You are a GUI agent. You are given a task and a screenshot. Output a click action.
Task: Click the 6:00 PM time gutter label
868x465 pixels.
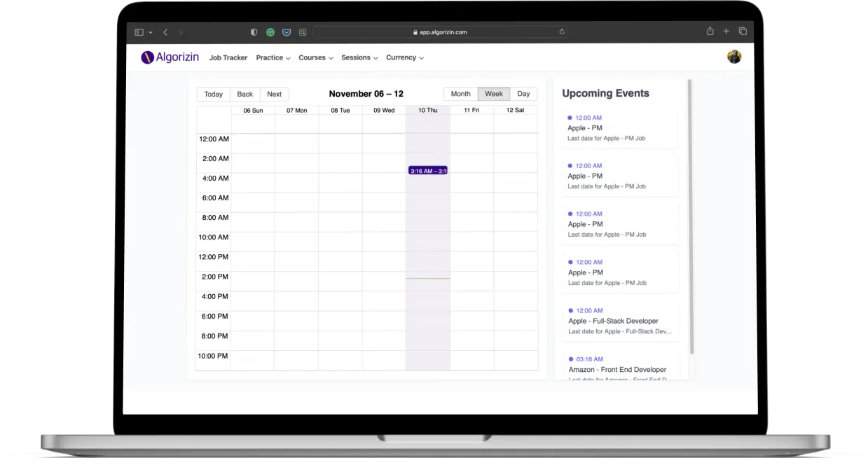[x=215, y=317]
